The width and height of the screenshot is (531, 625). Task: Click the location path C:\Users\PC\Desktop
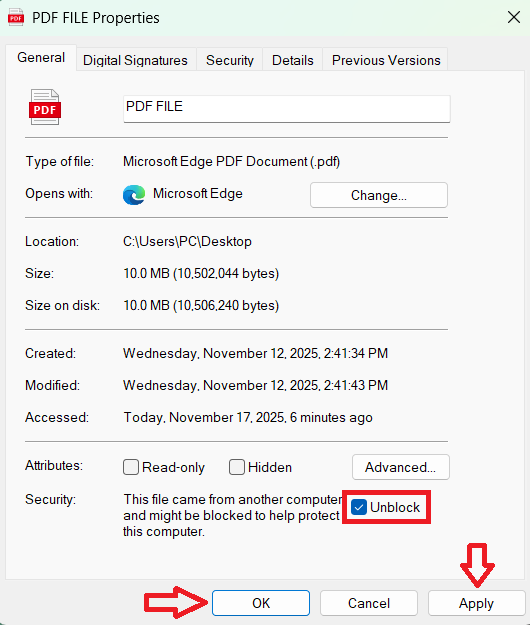187,242
